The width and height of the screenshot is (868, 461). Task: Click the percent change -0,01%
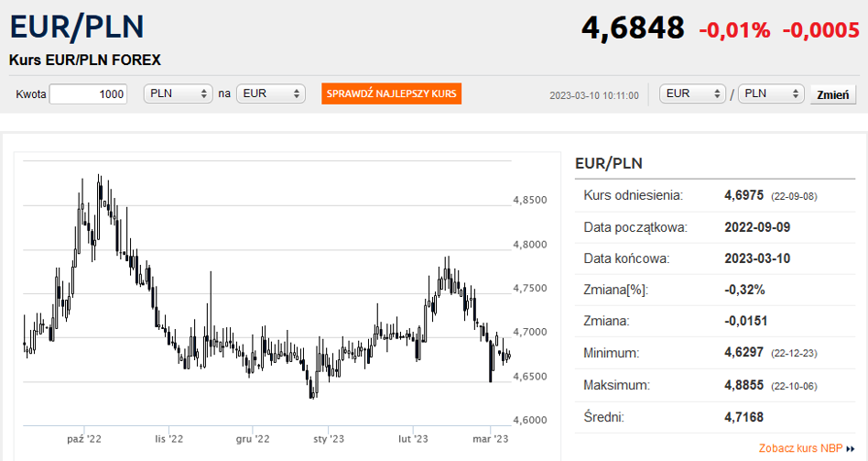pos(734,30)
